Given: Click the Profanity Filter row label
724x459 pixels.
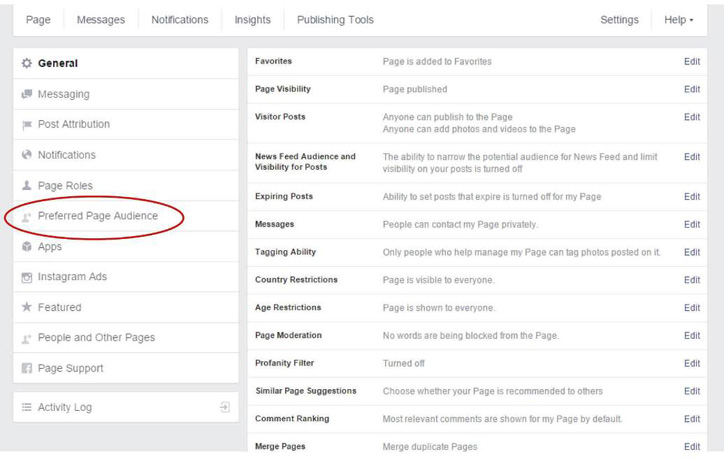Looking at the screenshot, I should (x=284, y=362).
